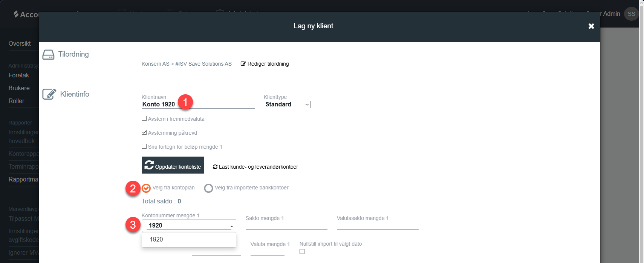The height and width of the screenshot is (263, 644).
Task: Click the Rediger tilordning pencil icon
Action: coord(243,64)
